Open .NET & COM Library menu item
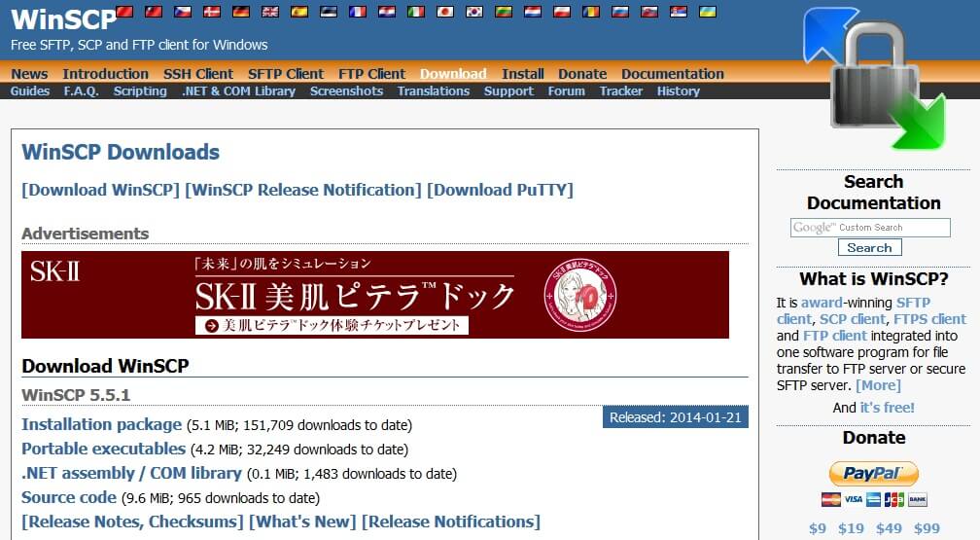This screenshot has width=980, height=540. click(238, 90)
